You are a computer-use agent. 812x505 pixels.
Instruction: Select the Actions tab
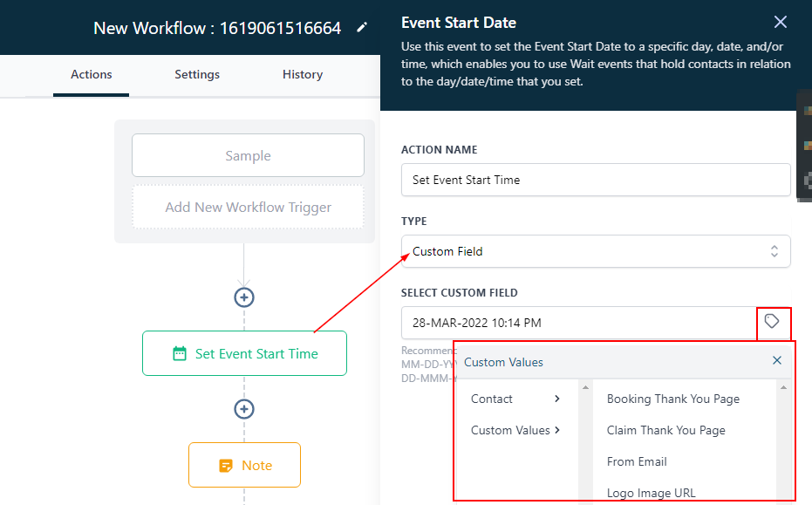(x=92, y=75)
